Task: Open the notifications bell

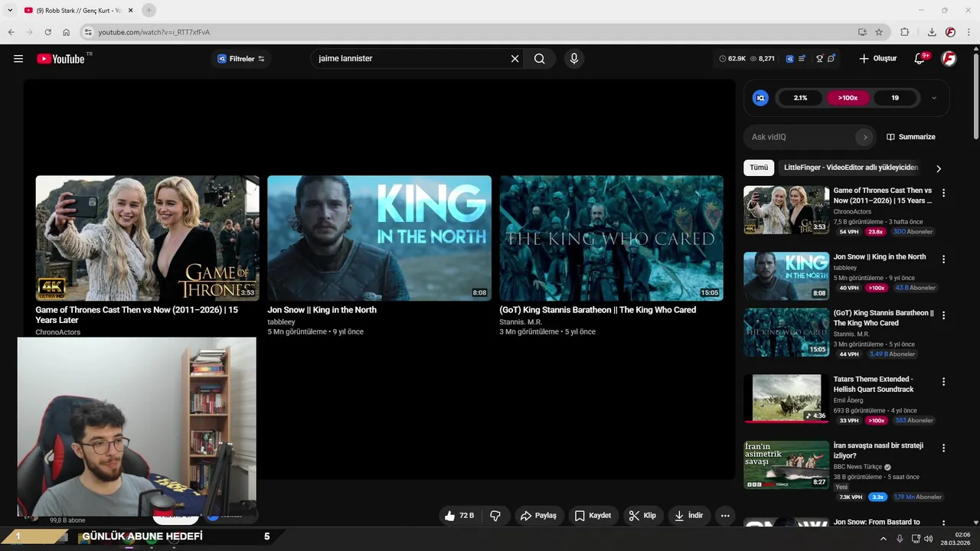Action: (x=920, y=59)
